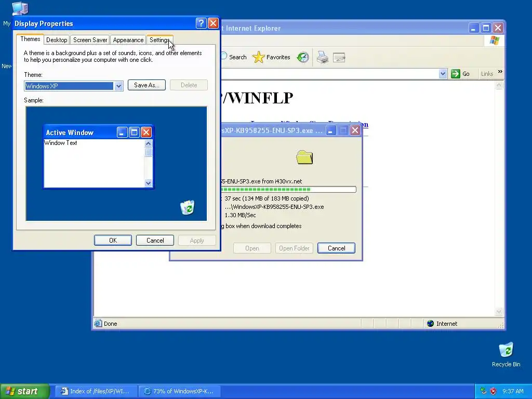Cancel the file download
Screen dimensions: 532x399
pyautogui.click(x=336, y=248)
